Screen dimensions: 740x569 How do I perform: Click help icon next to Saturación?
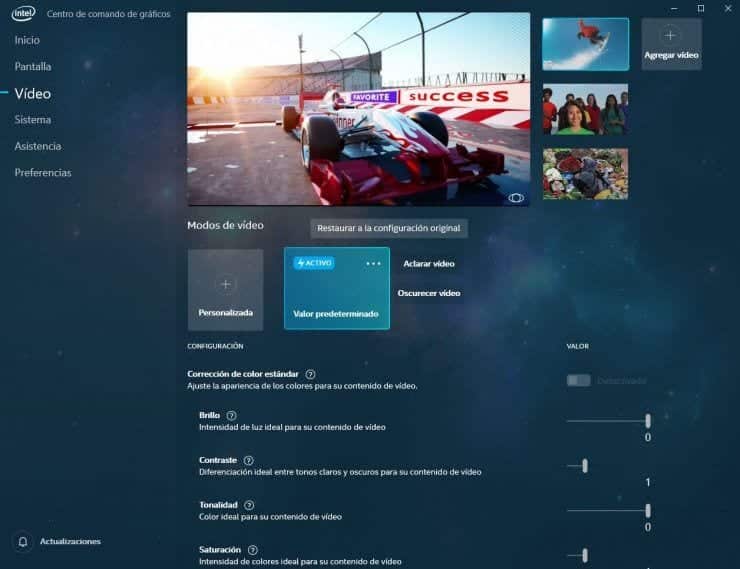pyautogui.click(x=252, y=550)
